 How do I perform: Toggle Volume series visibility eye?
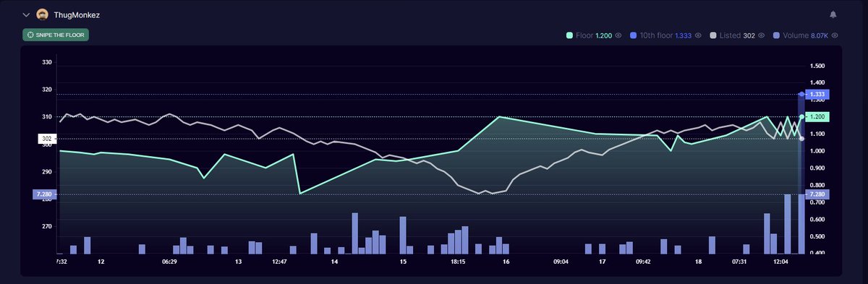coord(835,35)
